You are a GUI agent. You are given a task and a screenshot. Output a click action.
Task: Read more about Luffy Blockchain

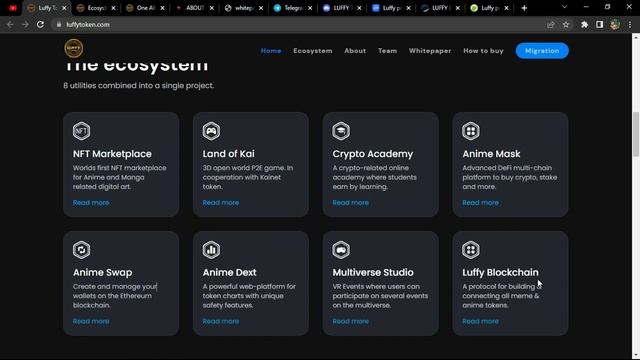(x=480, y=321)
